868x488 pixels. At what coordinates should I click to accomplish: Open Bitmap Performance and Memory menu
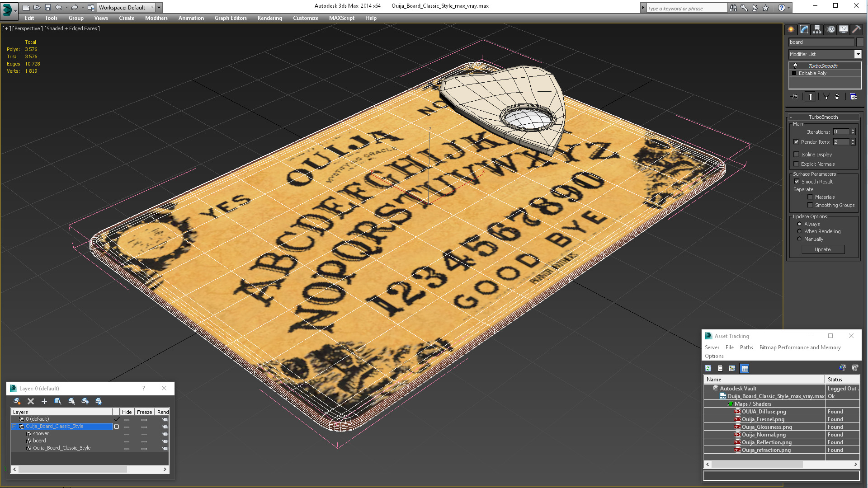click(x=800, y=347)
